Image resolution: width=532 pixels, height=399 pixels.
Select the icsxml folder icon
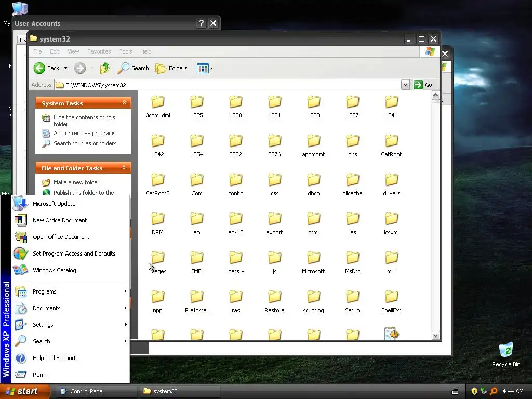392,219
